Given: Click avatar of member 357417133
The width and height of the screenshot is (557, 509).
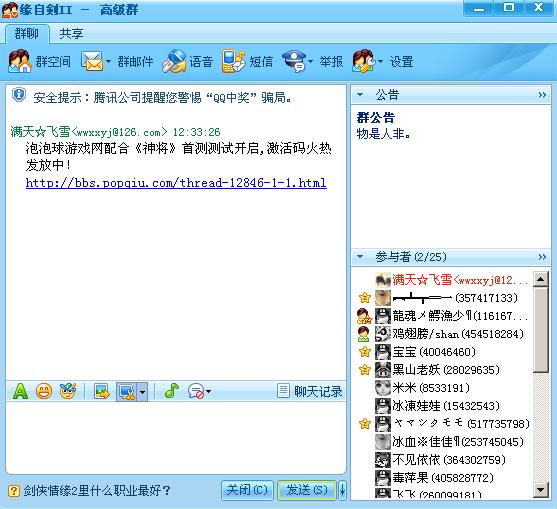Looking at the screenshot, I should coord(383,298).
